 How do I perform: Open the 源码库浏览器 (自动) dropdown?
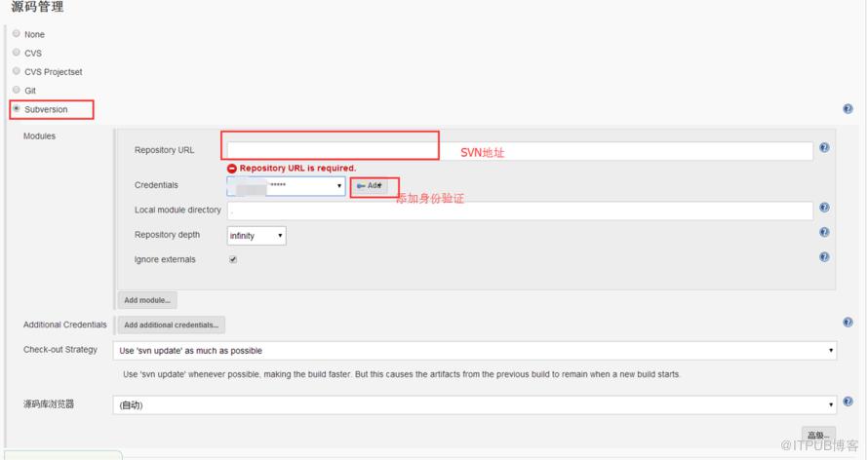point(475,404)
